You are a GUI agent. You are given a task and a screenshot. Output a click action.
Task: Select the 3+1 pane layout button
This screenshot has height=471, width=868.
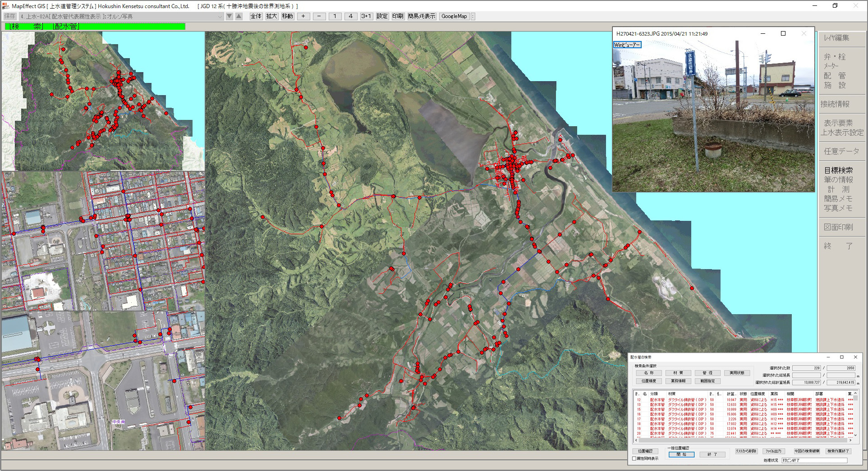[366, 16]
